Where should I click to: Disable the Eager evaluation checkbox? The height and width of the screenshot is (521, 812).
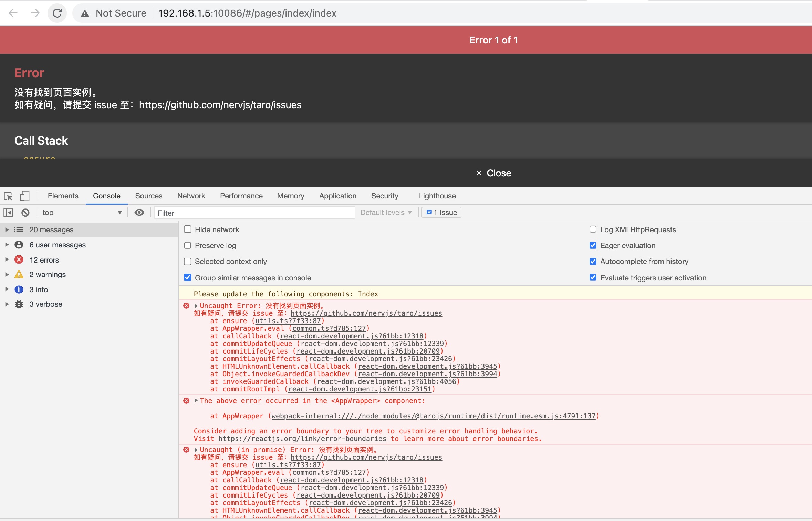(593, 245)
